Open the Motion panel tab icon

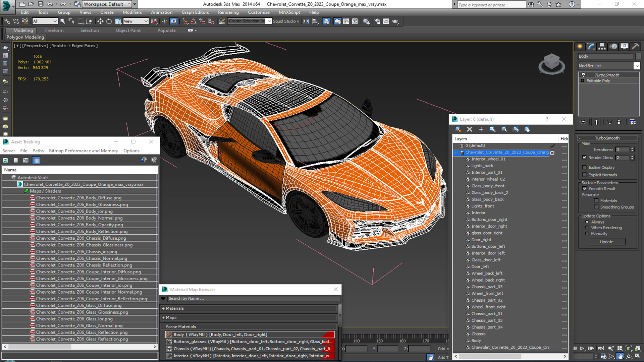click(x=613, y=46)
